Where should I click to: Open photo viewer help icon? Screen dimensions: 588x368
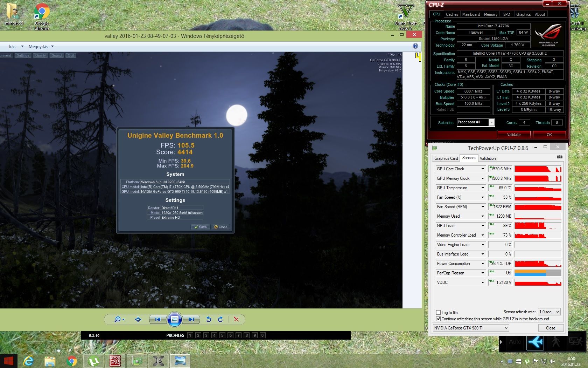[x=415, y=46]
